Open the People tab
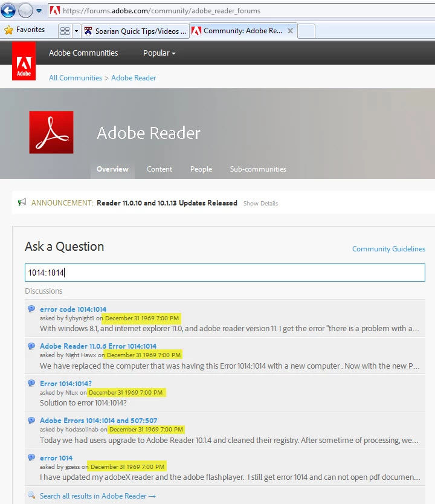Image resolution: width=435 pixels, height=504 pixels. [x=201, y=169]
